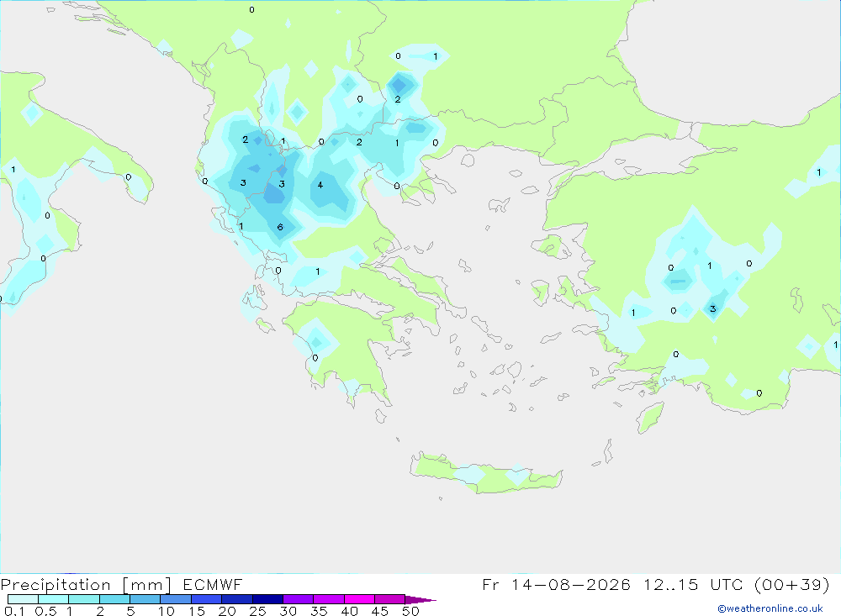841x616 pixels.
Task: Click the '(00+39)' forecast offset text
Action: click(x=791, y=584)
